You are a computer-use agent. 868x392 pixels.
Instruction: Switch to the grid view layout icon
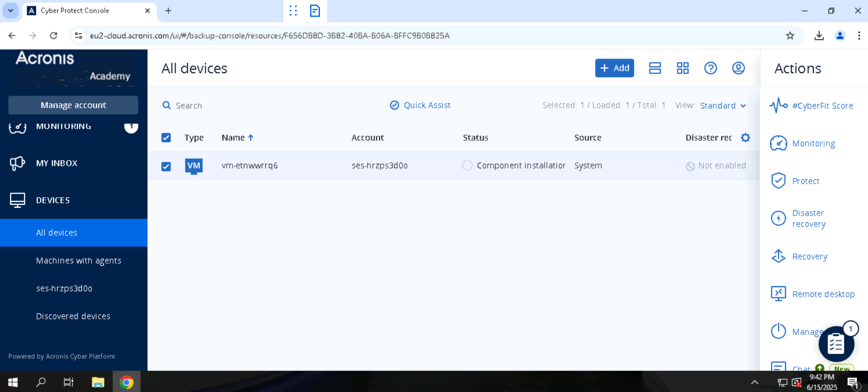(x=682, y=68)
